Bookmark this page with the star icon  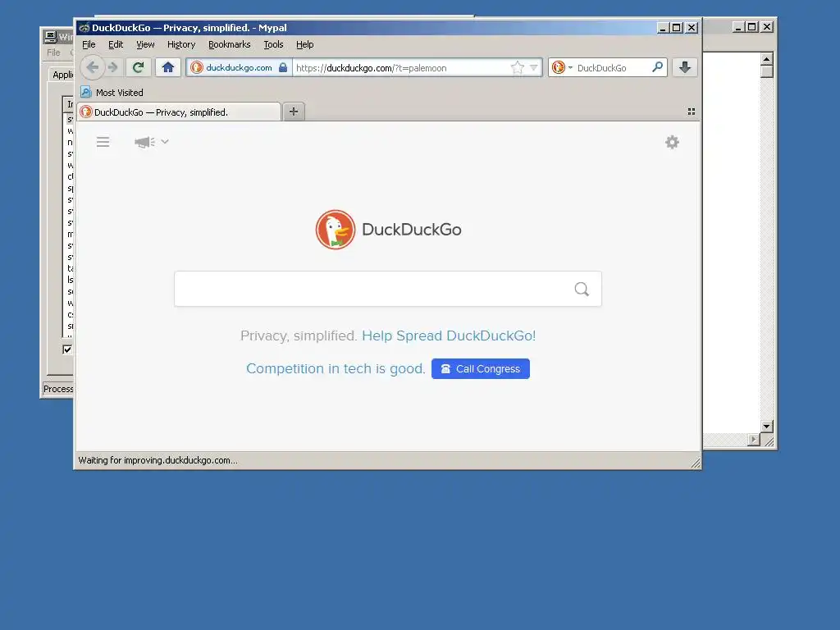click(x=517, y=67)
